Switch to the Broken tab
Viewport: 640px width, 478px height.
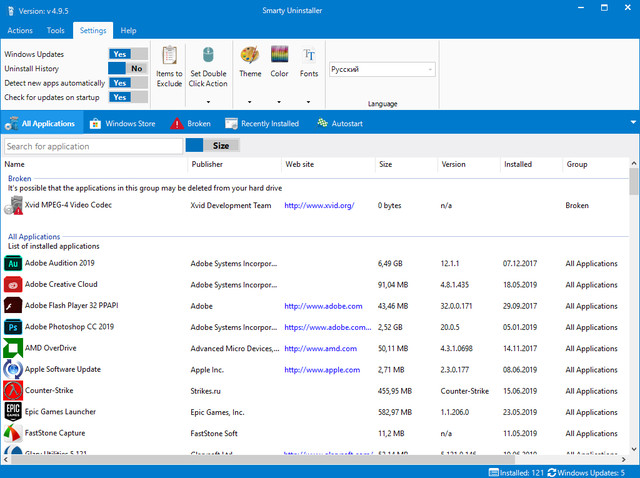(x=191, y=123)
